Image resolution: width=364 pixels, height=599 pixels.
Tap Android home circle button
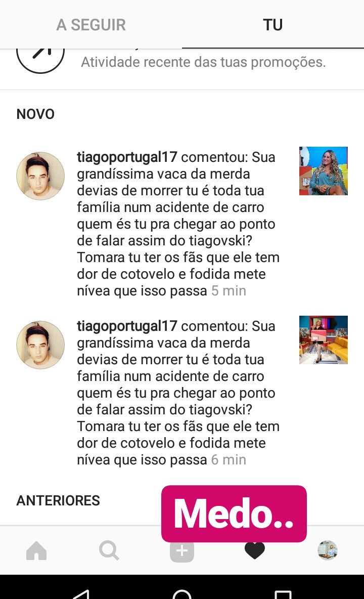click(181, 592)
